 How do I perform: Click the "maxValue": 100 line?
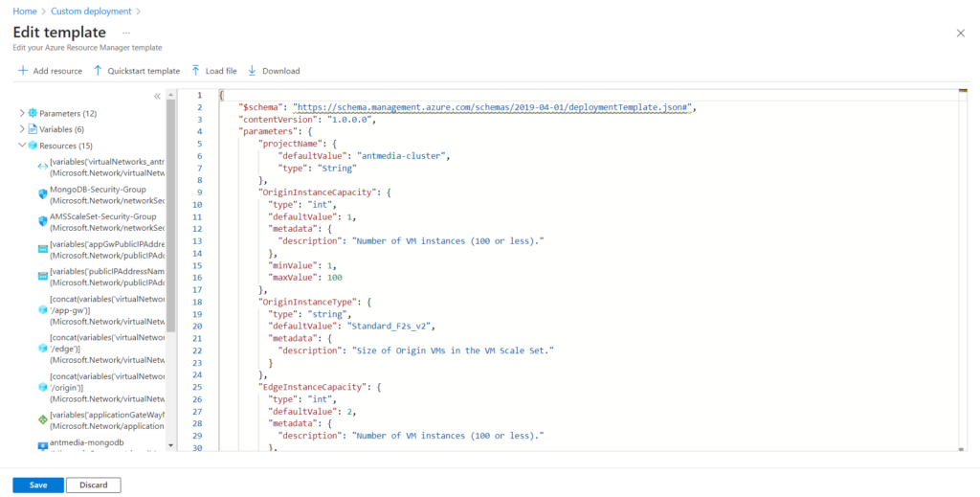pyautogui.click(x=305, y=277)
